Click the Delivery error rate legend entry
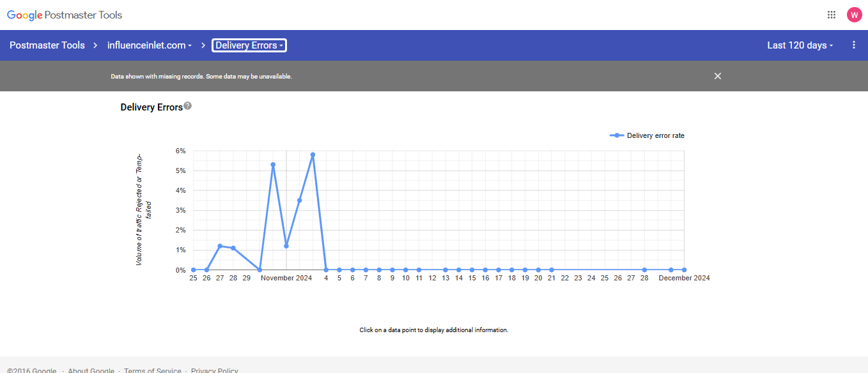Image resolution: width=868 pixels, height=373 pixels. (x=649, y=135)
